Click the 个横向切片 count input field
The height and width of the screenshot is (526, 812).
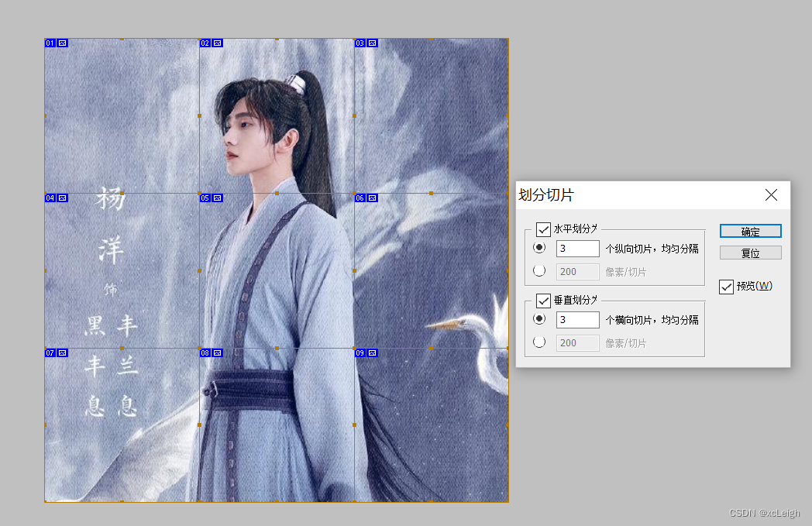(x=577, y=320)
